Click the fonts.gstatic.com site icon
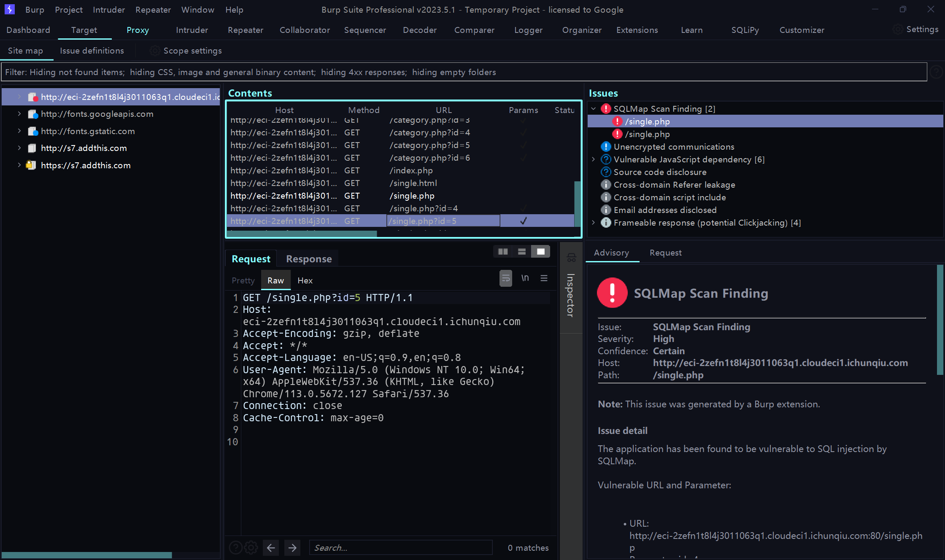The width and height of the screenshot is (945, 560). pyautogui.click(x=32, y=132)
